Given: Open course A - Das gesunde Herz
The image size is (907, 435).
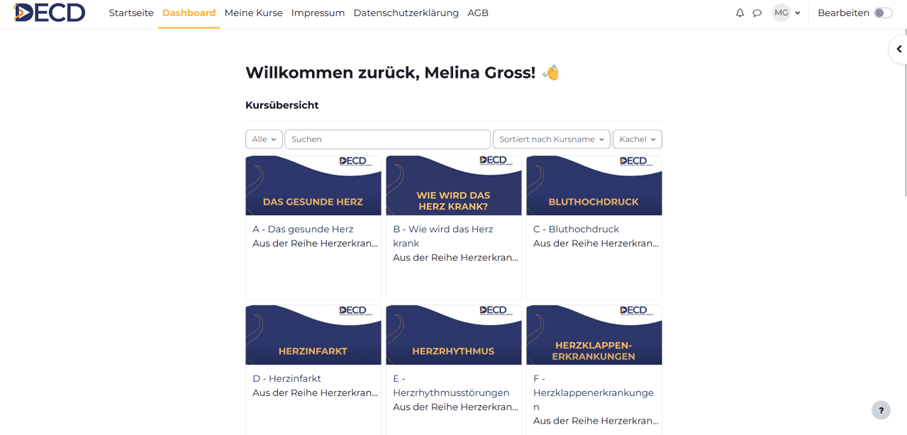Looking at the screenshot, I should (x=303, y=229).
